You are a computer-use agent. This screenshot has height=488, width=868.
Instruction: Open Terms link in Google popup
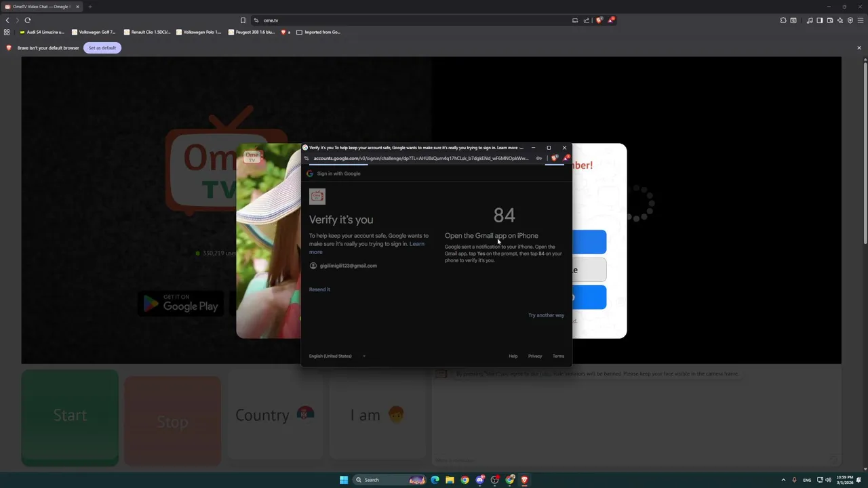pos(558,356)
